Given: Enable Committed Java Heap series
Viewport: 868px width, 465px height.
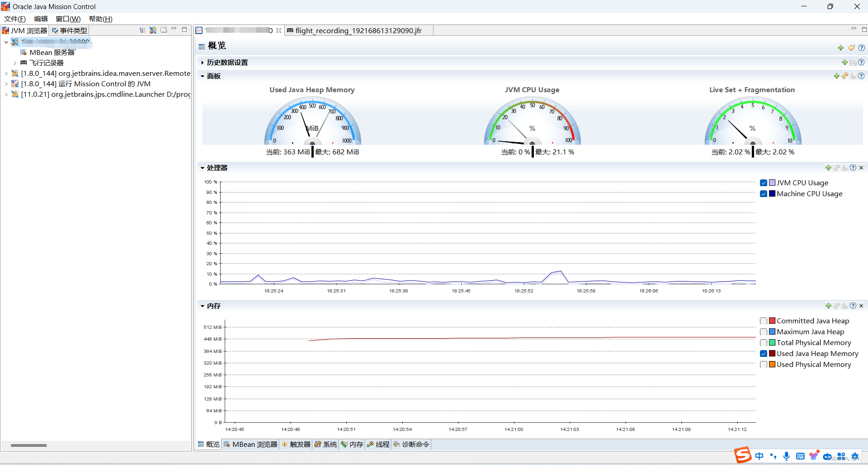Looking at the screenshot, I should (764, 321).
